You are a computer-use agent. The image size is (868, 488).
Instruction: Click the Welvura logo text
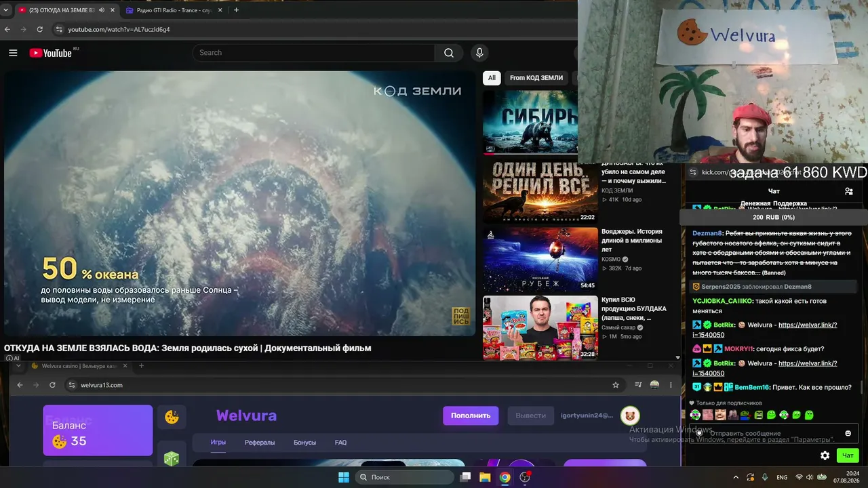pyautogui.click(x=246, y=415)
